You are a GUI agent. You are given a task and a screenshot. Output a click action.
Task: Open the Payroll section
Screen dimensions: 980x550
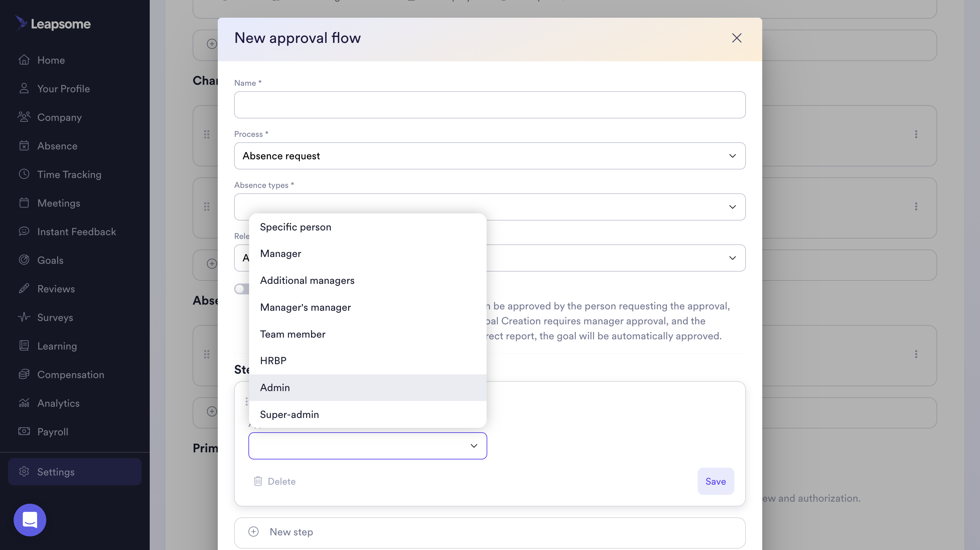pyautogui.click(x=52, y=431)
